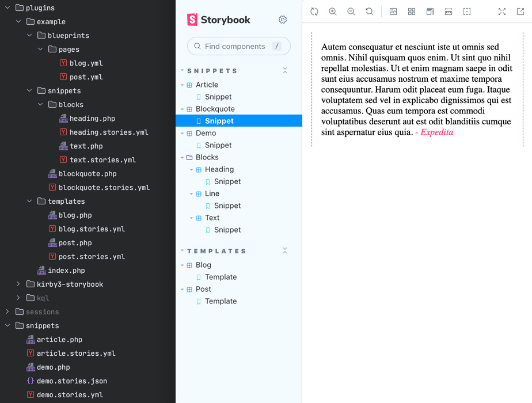532x403 pixels.
Task: Open story in a new tab
Action: [x=520, y=12]
